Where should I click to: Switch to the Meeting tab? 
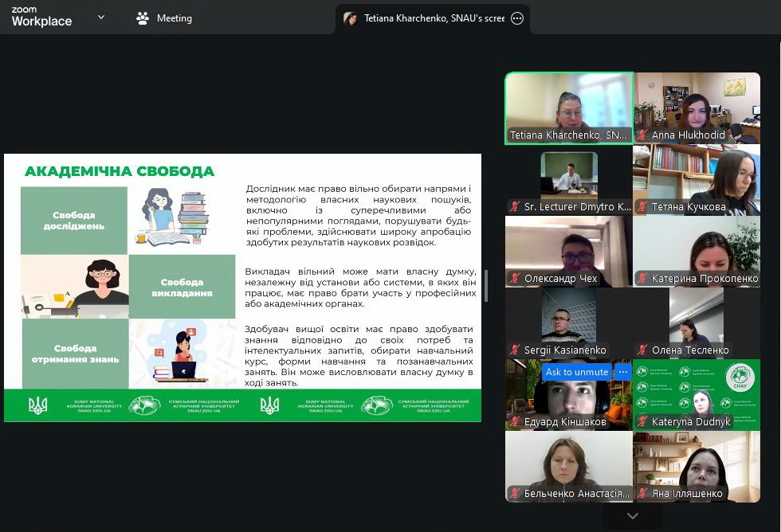pyautogui.click(x=165, y=18)
